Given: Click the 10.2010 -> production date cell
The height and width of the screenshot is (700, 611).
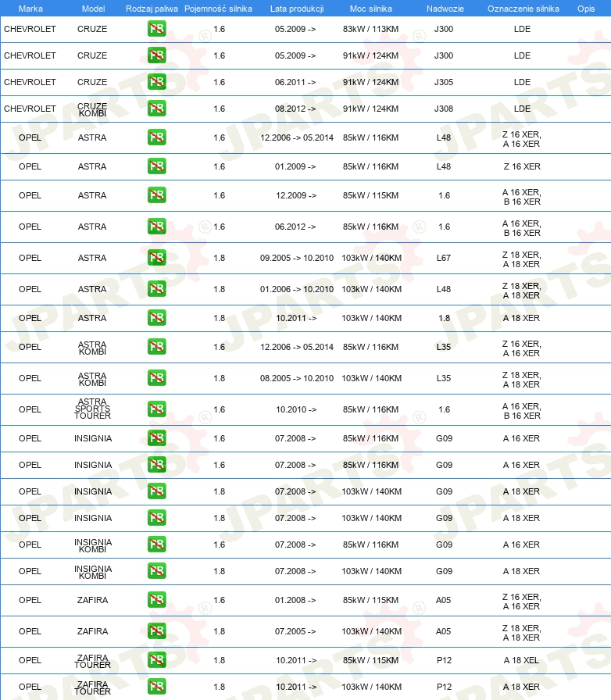Looking at the screenshot, I should (x=296, y=409).
